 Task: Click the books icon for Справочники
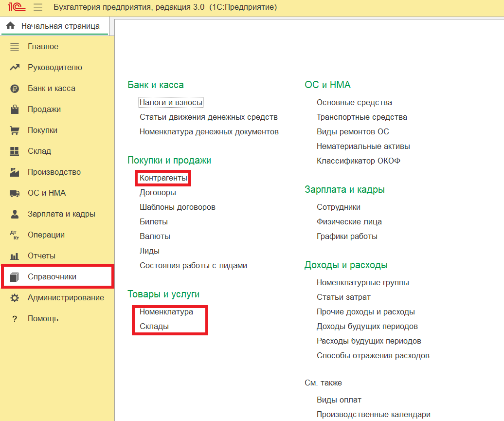tap(15, 277)
